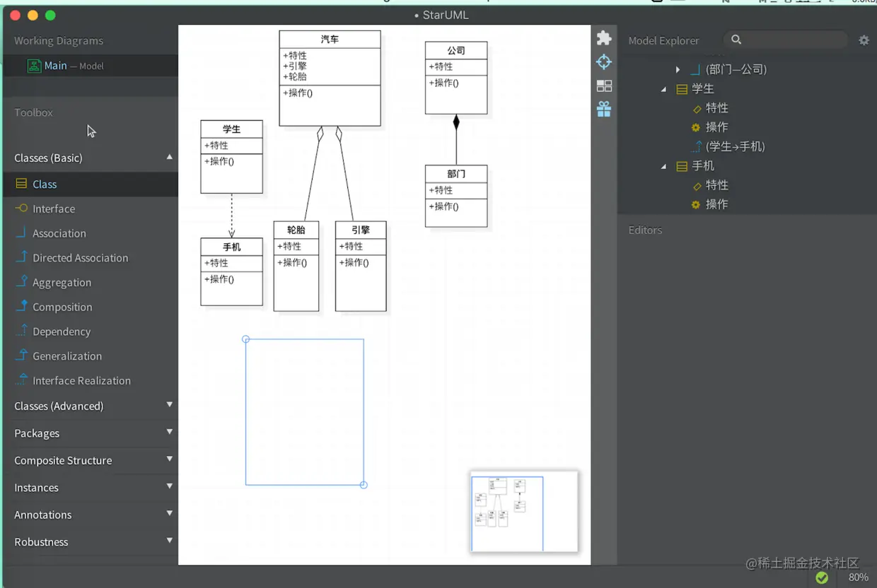Viewport: 877px width, 588px height.
Task: Open the extensions puzzle-piece icon
Action: point(604,38)
